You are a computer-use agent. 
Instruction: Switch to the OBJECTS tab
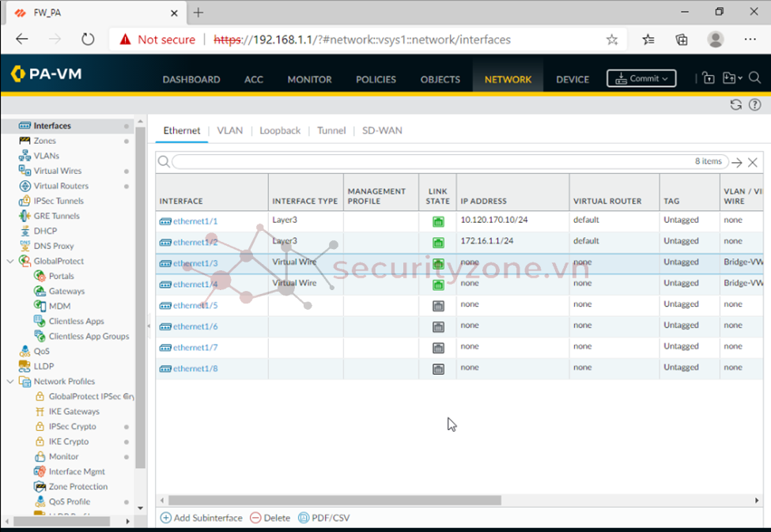440,80
